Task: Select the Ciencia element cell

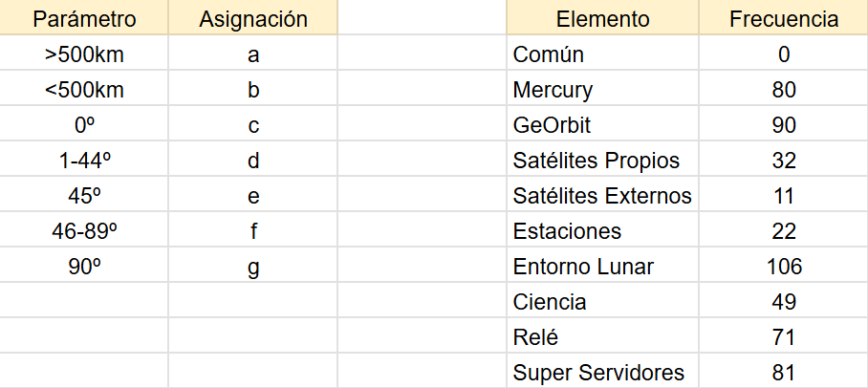Action: click(602, 302)
